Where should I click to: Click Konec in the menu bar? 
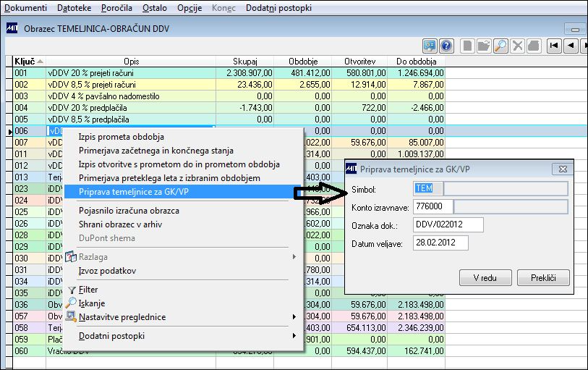tap(224, 8)
